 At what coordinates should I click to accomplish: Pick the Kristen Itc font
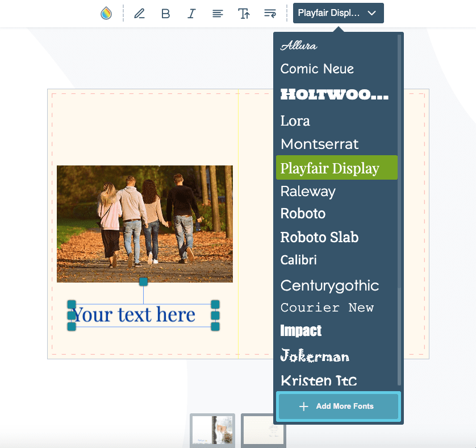click(x=319, y=380)
